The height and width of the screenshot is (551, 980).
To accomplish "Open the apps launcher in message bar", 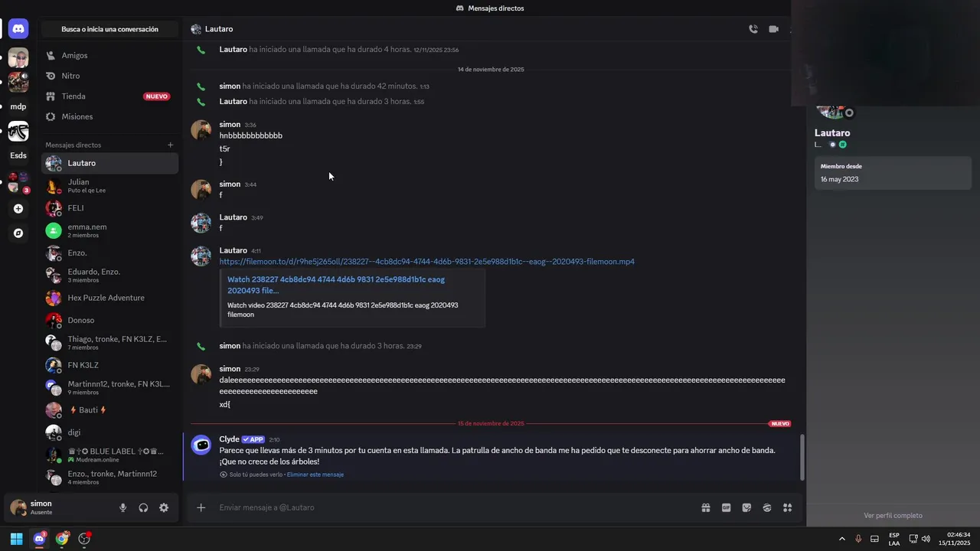I will pyautogui.click(x=787, y=507).
